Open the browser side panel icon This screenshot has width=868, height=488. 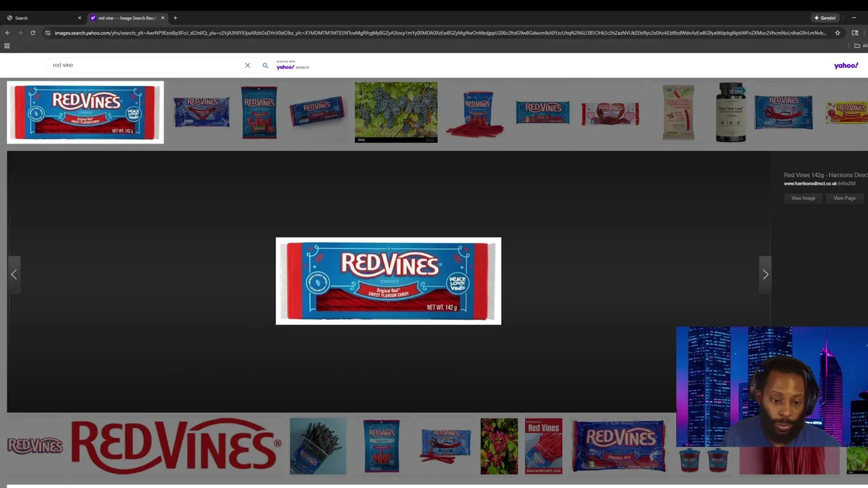[854, 33]
